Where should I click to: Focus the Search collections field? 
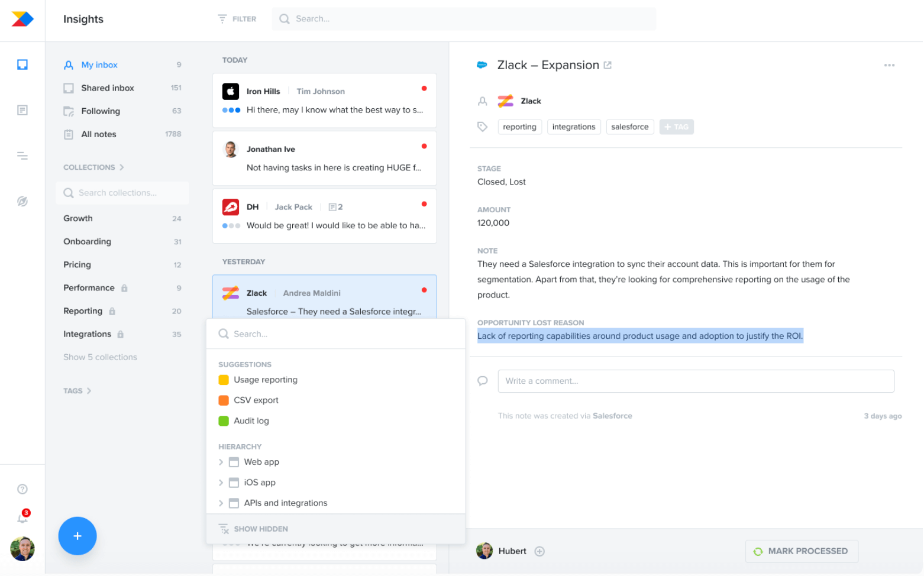(x=122, y=193)
